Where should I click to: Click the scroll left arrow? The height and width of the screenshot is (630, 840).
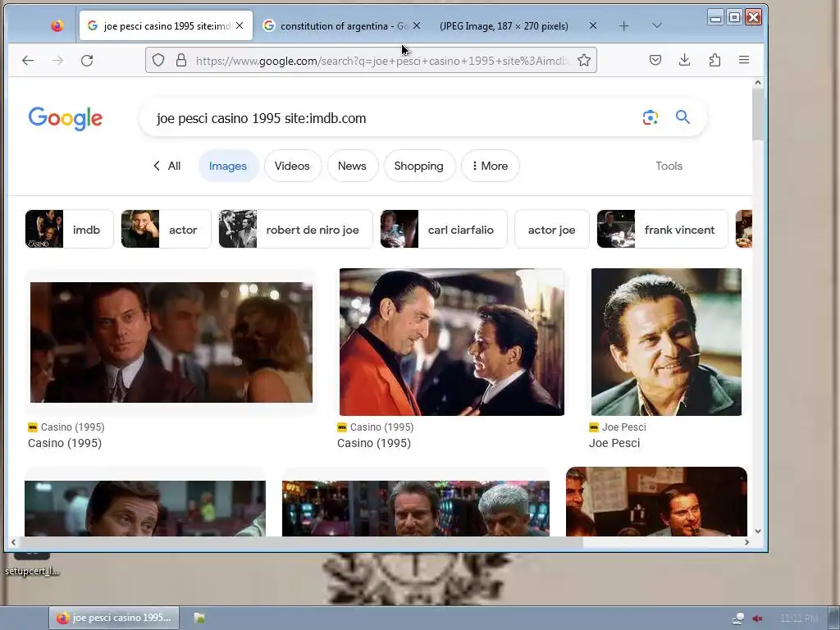click(13, 542)
